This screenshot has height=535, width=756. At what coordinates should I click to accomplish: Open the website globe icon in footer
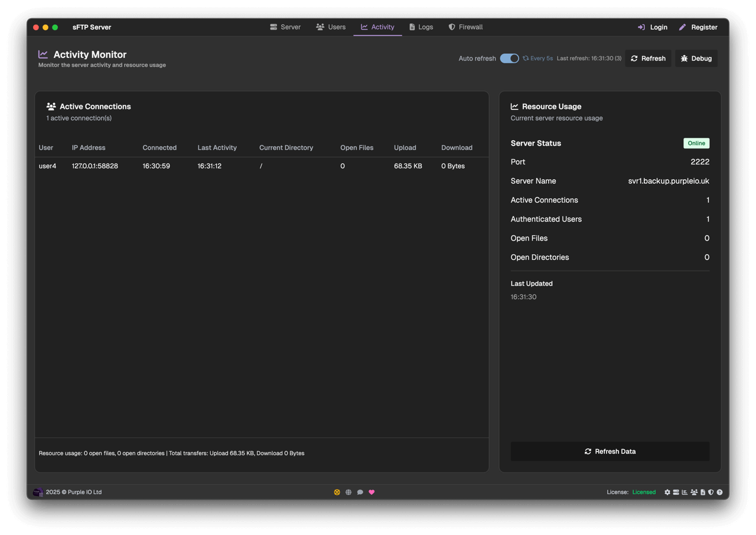tap(348, 492)
